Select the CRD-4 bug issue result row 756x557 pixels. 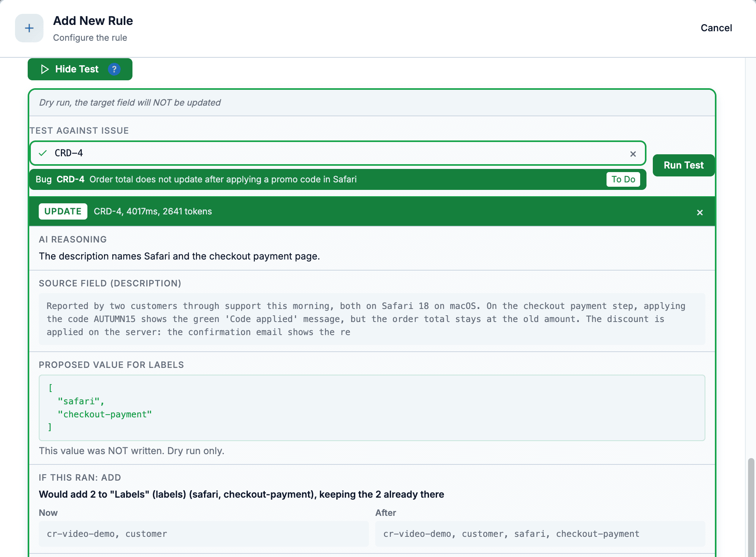point(338,180)
